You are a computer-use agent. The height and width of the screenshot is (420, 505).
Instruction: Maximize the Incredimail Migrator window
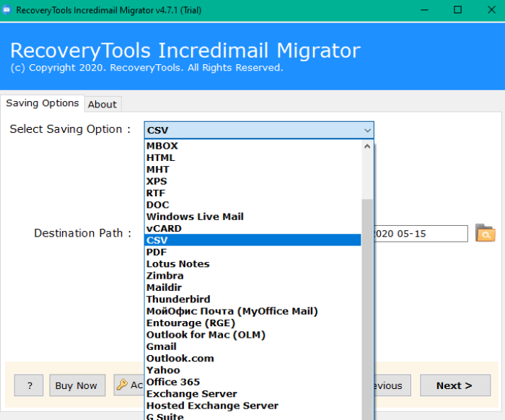click(x=457, y=10)
